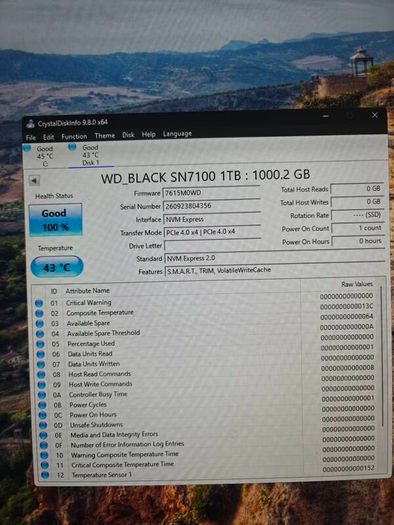Click the 43 °C temperature button
The height and width of the screenshot is (525, 394).
pos(57,267)
